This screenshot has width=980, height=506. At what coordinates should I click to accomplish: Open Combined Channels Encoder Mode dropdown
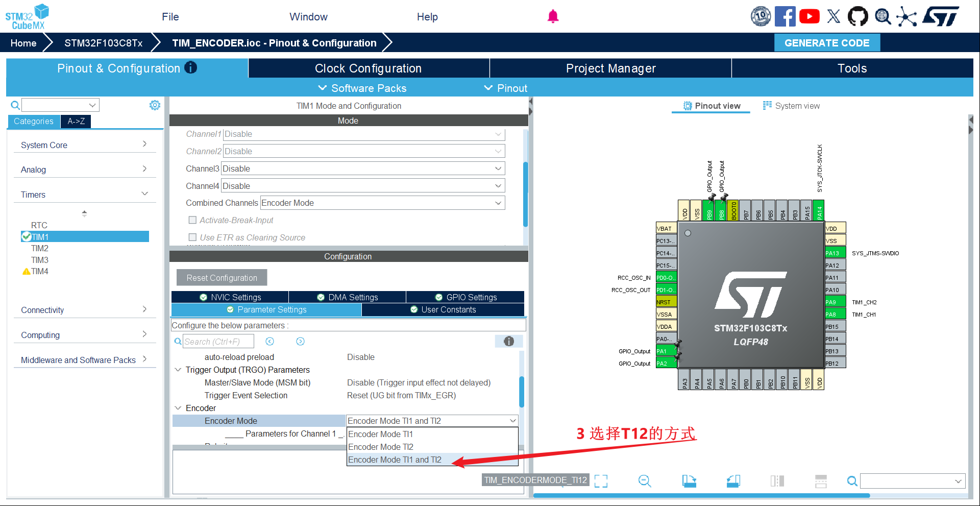point(382,203)
